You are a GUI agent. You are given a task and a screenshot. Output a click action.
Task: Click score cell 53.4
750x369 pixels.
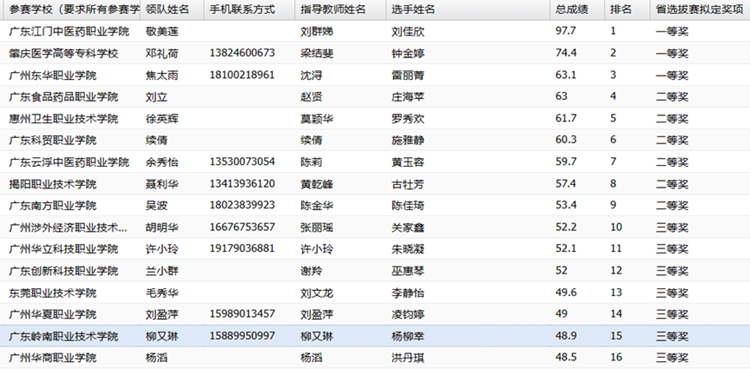(x=566, y=205)
